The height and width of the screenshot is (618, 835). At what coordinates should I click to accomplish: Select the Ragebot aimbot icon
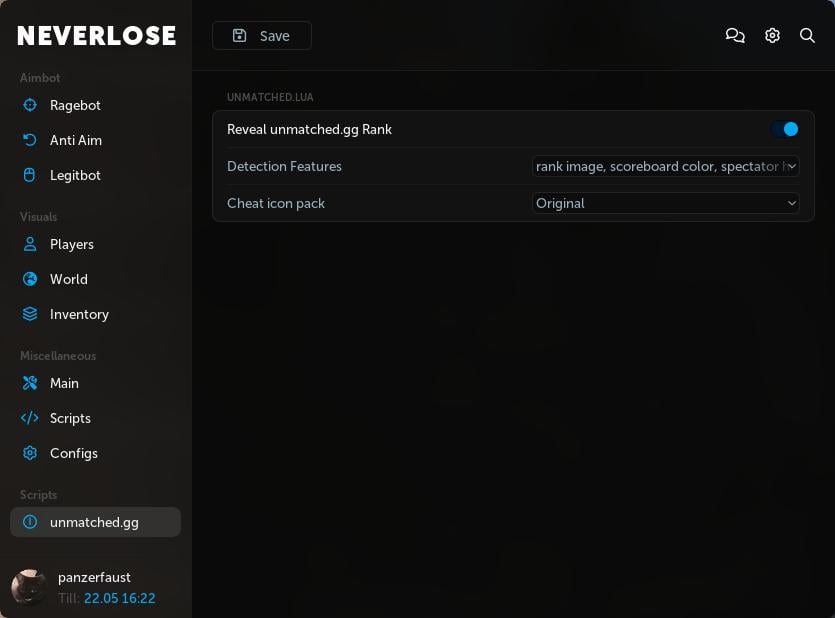tap(30, 105)
